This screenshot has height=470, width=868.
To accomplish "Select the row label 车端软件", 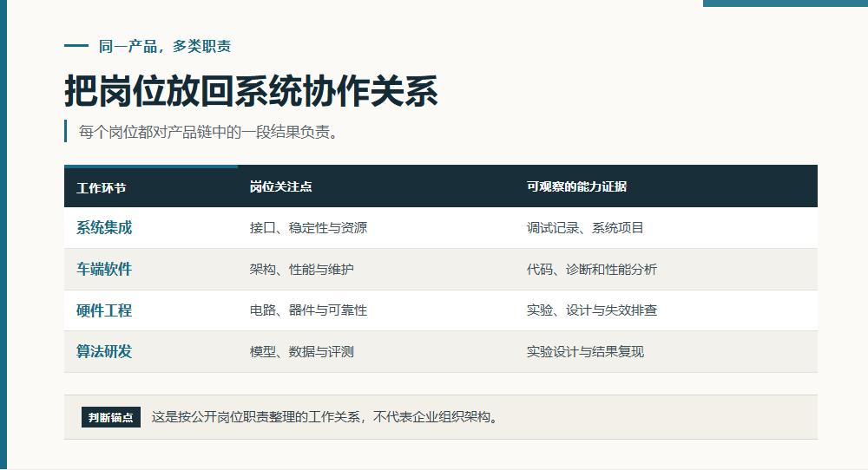I will tap(104, 270).
